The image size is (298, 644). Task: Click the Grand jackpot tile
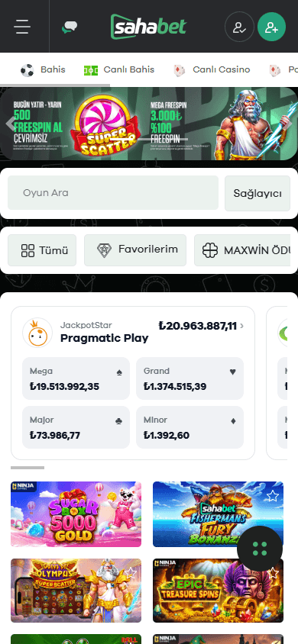click(190, 378)
